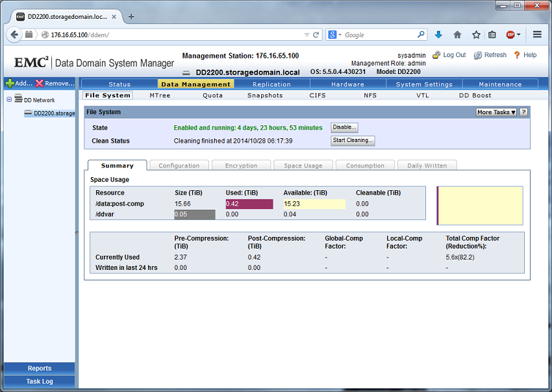Open the MTree sub-tab
This screenshot has height=392, width=552.
[x=160, y=95]
